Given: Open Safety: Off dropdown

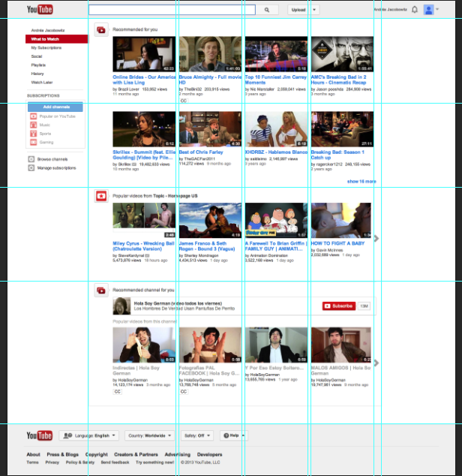Looking at the screenshot, I should coord(197,435).
